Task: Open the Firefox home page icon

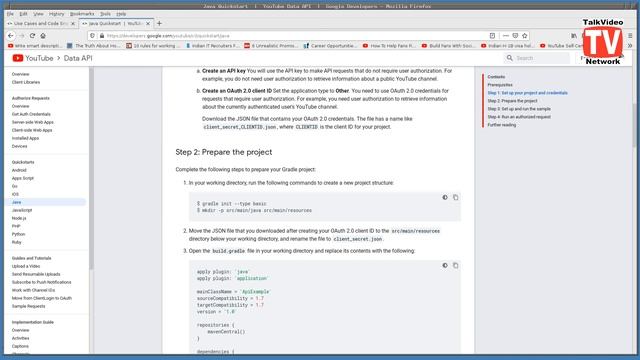Action: [x=43, y=36]
